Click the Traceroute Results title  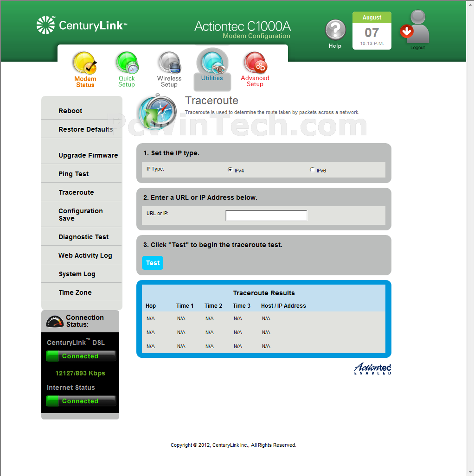click(264, 293)
